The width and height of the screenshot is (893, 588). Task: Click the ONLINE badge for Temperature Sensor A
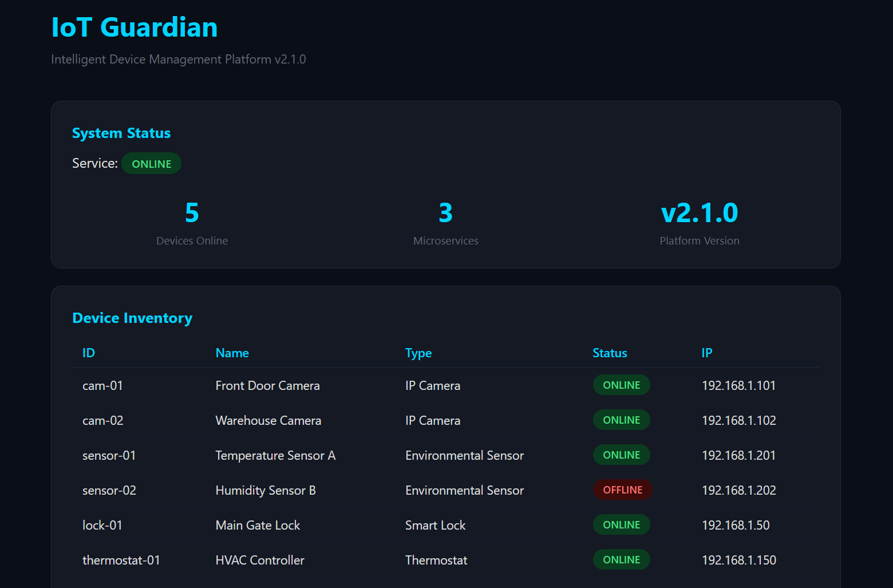pos(621,455)
